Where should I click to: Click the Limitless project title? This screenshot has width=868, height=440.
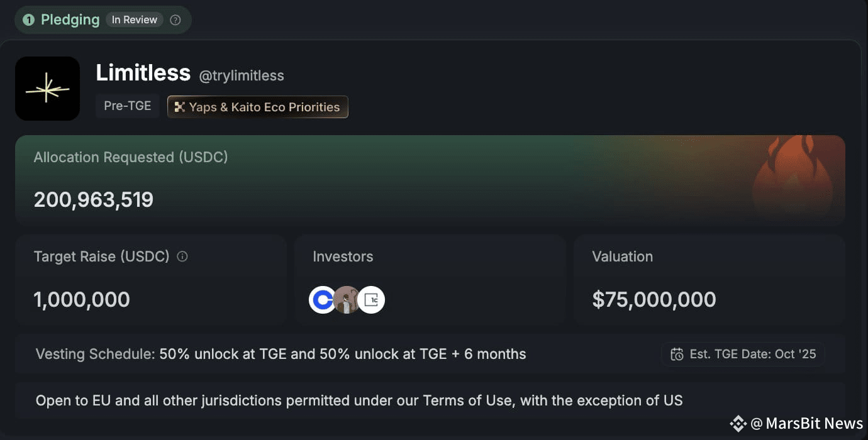coord(143,73)
